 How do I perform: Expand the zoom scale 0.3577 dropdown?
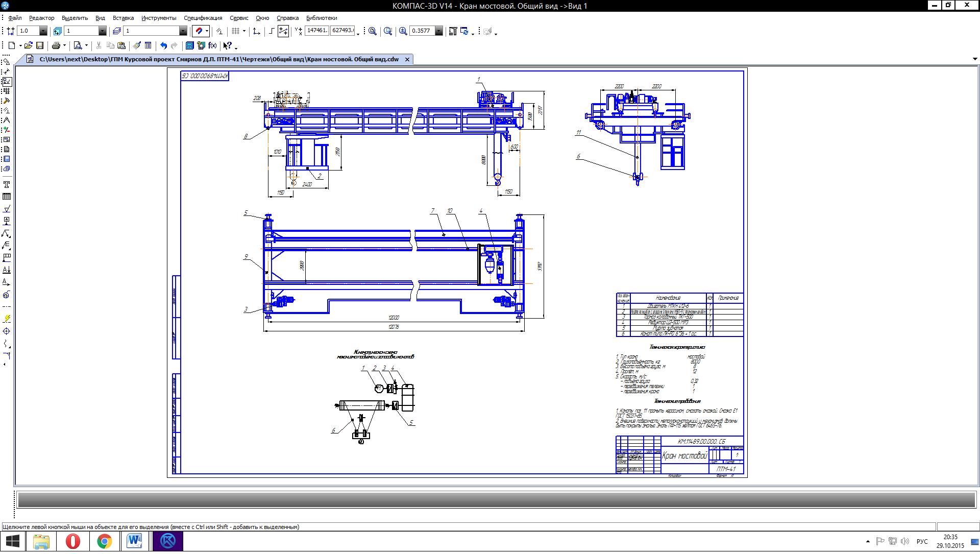[x=439, y=31]
